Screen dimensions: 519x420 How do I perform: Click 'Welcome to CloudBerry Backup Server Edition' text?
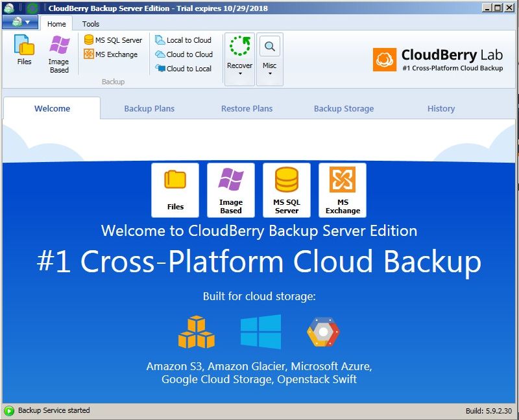tap(259, 231)
